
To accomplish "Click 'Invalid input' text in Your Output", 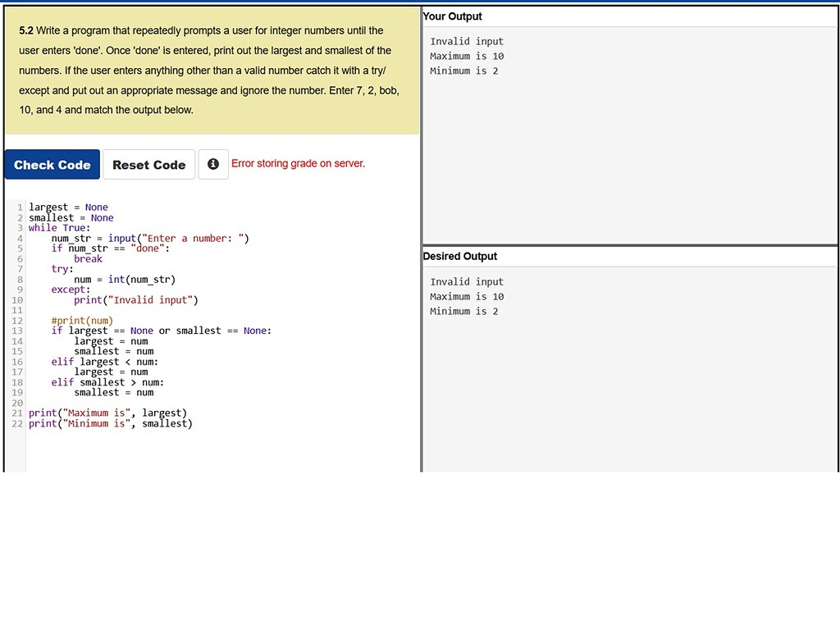I will [x=467, y=41].
